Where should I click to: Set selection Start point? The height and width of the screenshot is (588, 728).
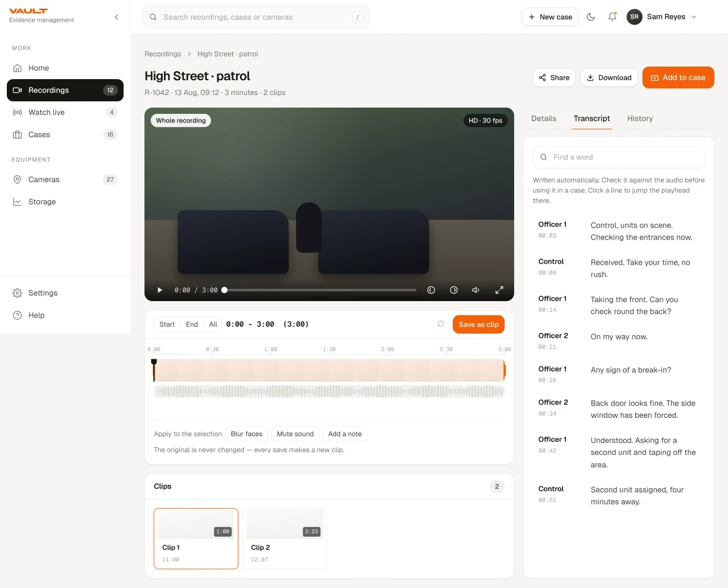click(167, 324)
